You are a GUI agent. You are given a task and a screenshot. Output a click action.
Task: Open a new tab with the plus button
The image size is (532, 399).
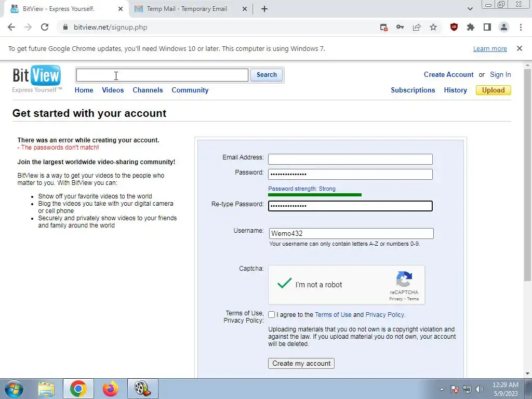click(264, 9)
